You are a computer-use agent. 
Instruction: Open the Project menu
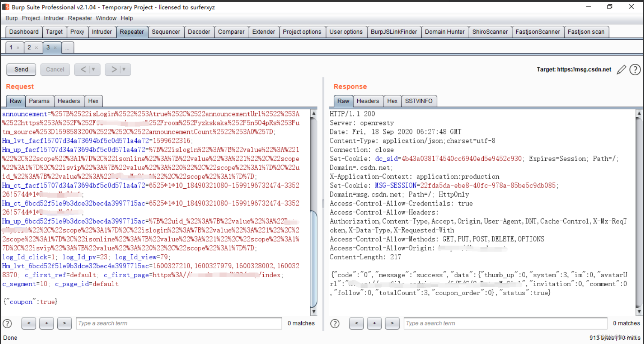click(x=31, y=18)
